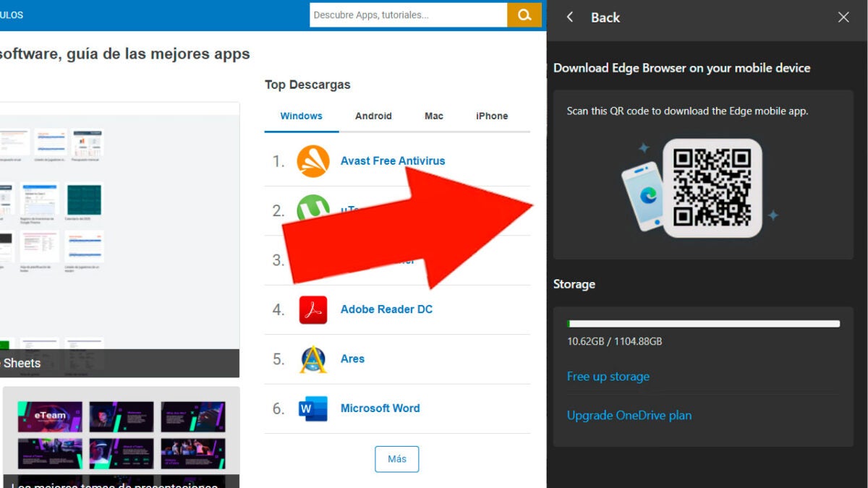Click the Back chevron arrow in panel
Viewport: 868px width, 488px height.
tap(570, 17)
